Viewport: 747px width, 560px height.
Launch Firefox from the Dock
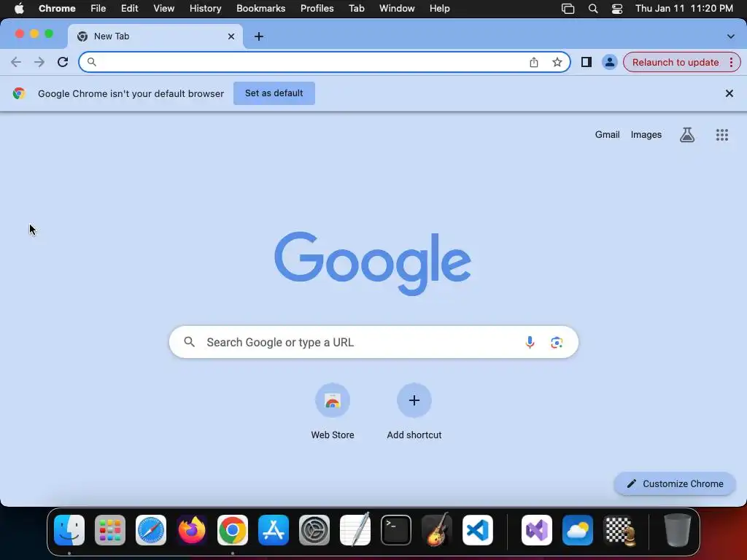192,530
